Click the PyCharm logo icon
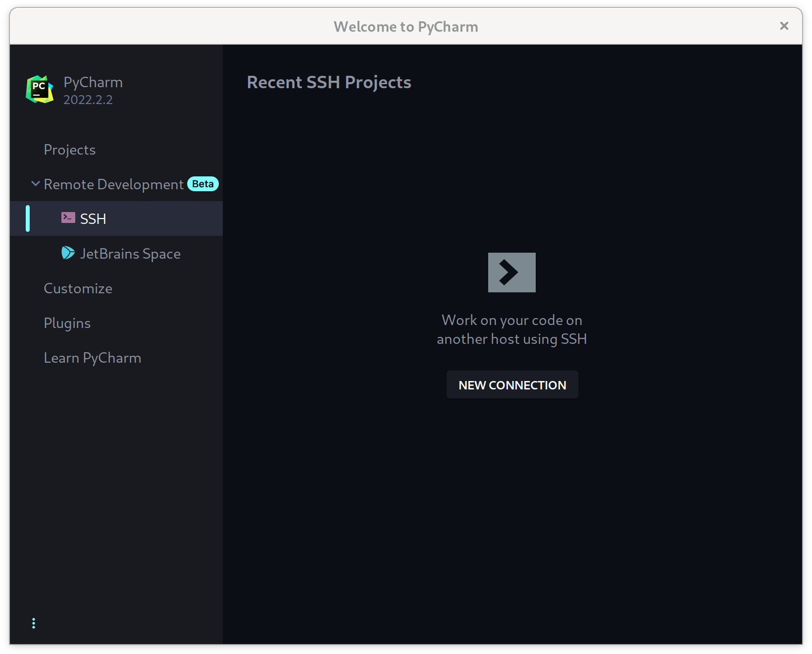812x654 pixels. [40, 90]
